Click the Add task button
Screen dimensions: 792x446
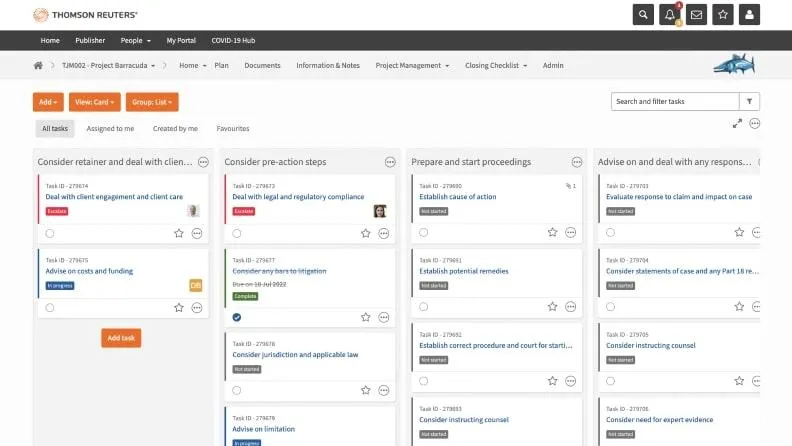point(121,338)
